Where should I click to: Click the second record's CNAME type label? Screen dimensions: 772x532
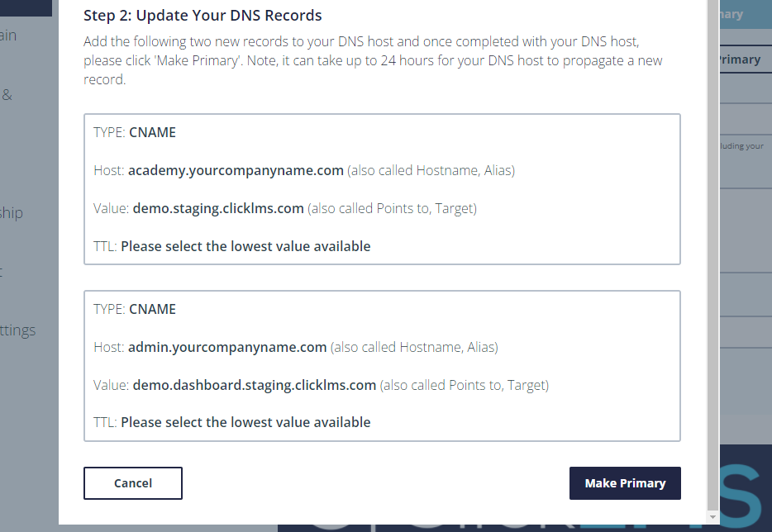[152, 309]
